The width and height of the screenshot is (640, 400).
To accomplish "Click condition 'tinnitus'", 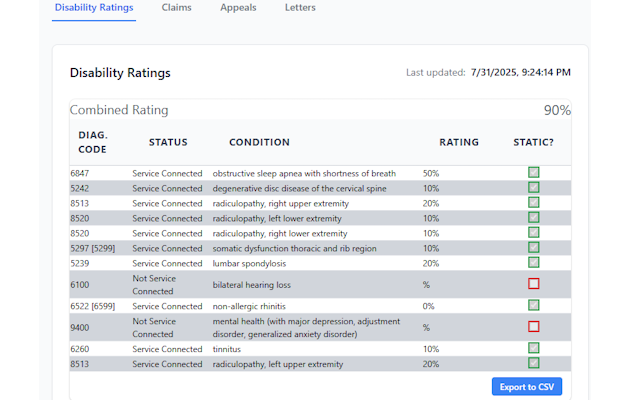I will [227, 349].
